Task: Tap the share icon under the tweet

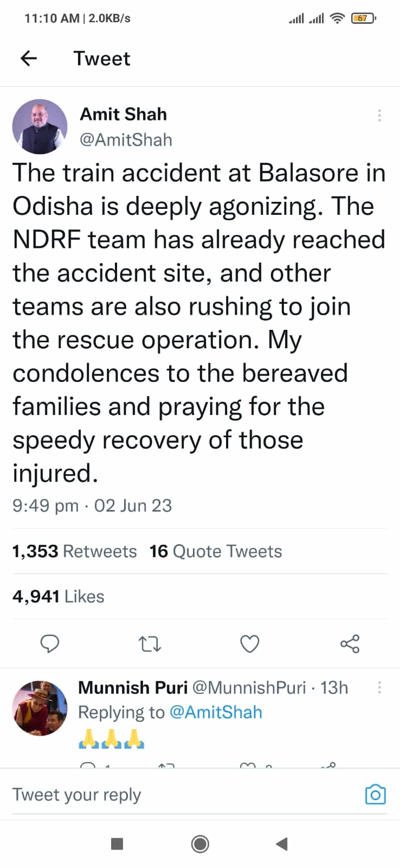Action: click(350, 644)
